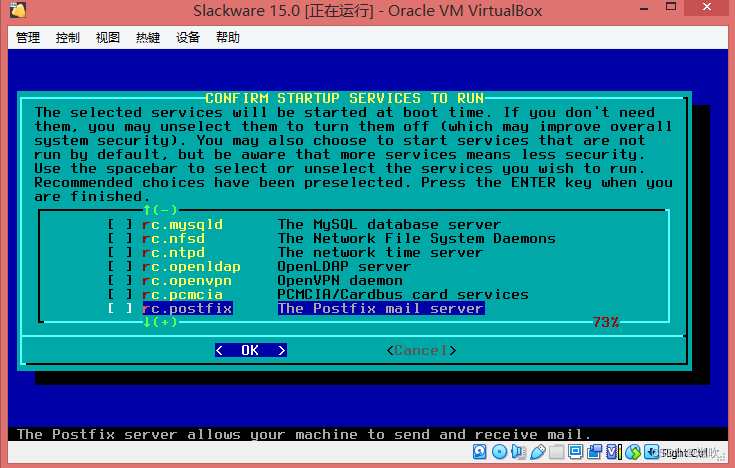Confirm with the OK button
The height and width of the screenshot is (468, 735).
[x=251, y=350]
